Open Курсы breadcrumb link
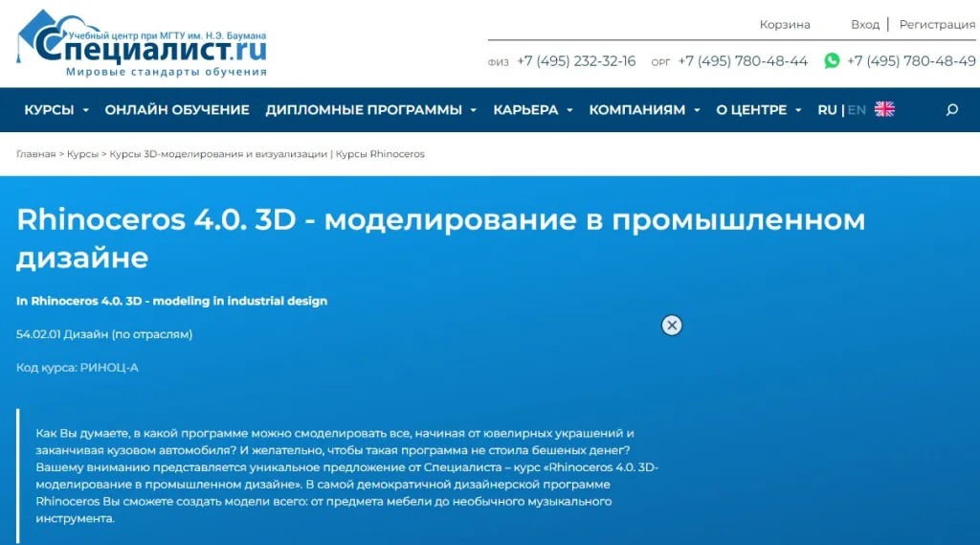This screenshot has width=980, height=545. [x=82, y=154]
